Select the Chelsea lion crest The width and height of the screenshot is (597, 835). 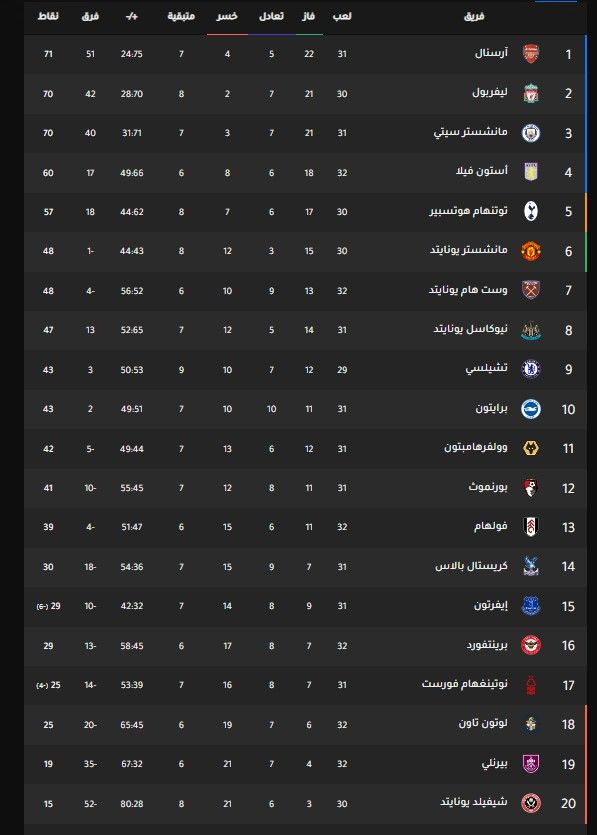point(530,368)
